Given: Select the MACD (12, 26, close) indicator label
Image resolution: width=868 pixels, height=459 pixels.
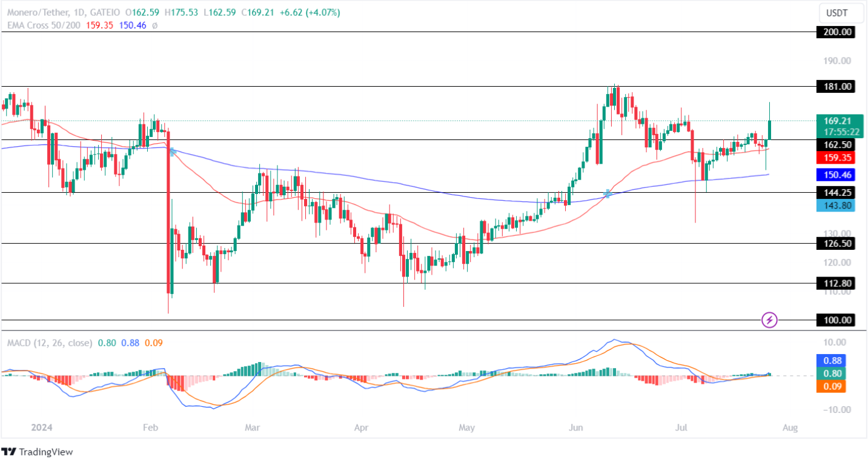Looking at the screenshot, I should [50, 343].
